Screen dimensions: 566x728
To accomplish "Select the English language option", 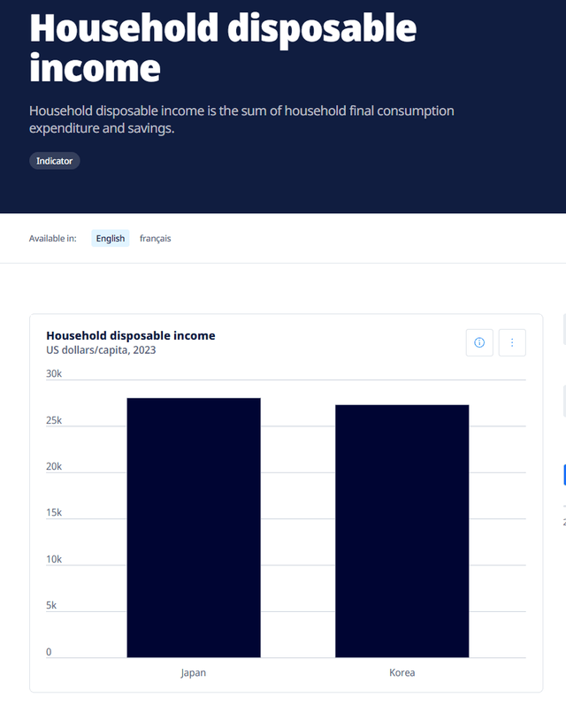I will tap(111, 239).
